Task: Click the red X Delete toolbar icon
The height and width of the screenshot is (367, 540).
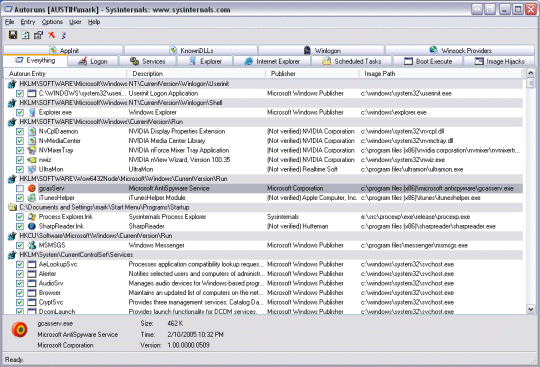Action: [x=51, y=35]
